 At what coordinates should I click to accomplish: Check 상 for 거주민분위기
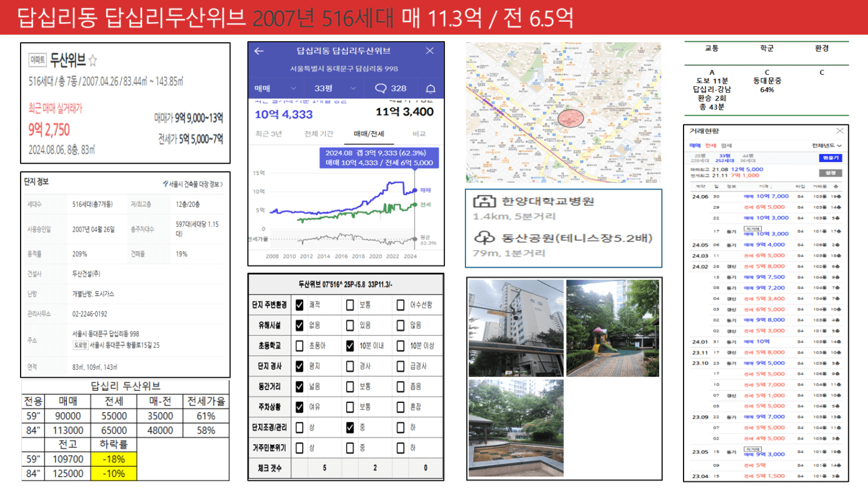click(x=299, y=448)
